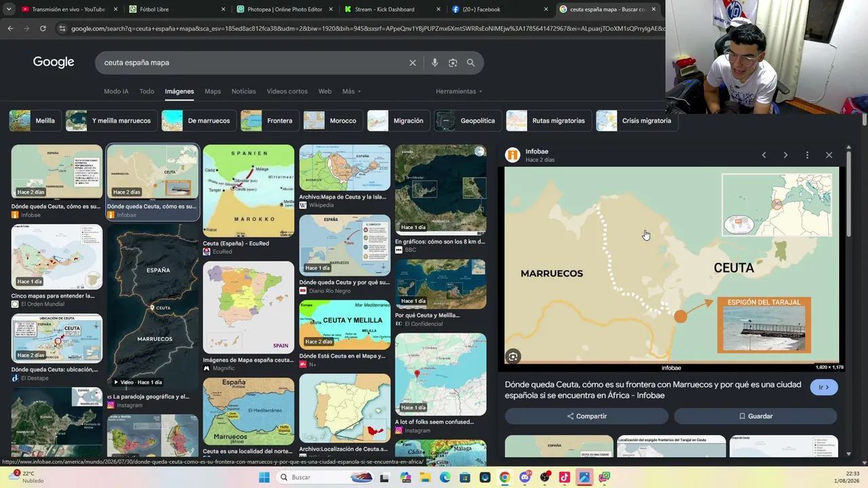
Task: Switch to the Web results tab
Action: (325, 91)
